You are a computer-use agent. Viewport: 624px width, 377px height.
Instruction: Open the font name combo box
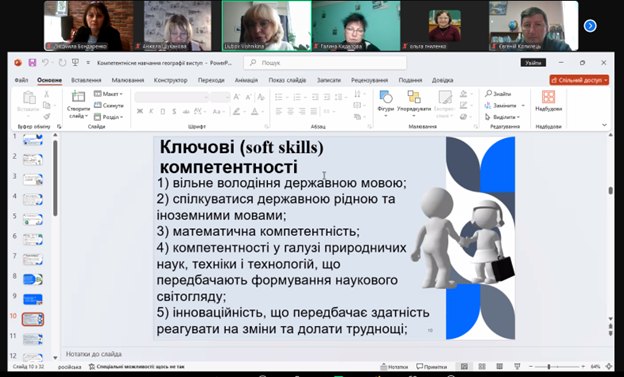(172, 97)
